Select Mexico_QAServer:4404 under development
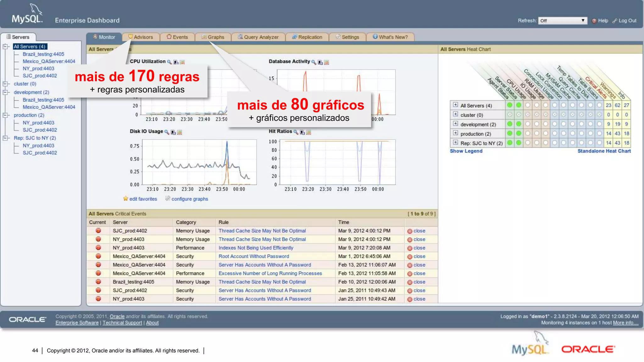The width and height of the screenshot is (644, 362). 49,107
